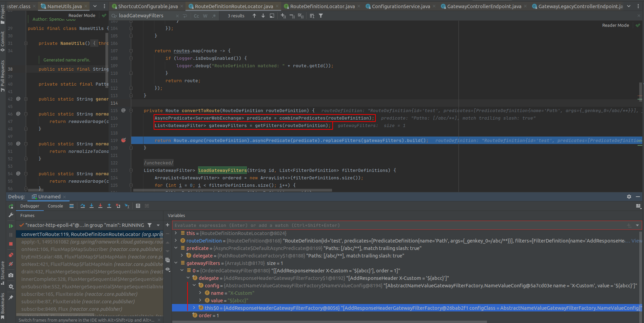Screen dimensions: 644x323
Task: Rerun the debug session
Action: [x=11, y=206]
